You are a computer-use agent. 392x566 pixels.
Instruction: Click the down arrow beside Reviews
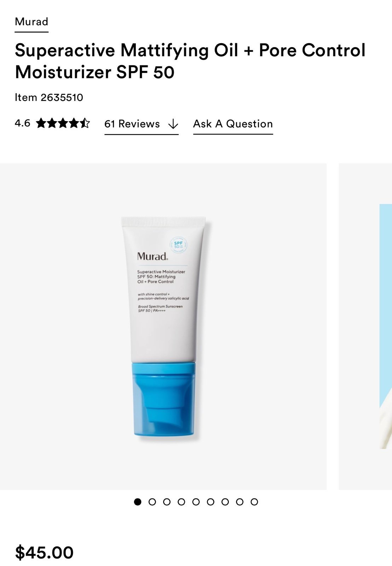pos(173,124)
